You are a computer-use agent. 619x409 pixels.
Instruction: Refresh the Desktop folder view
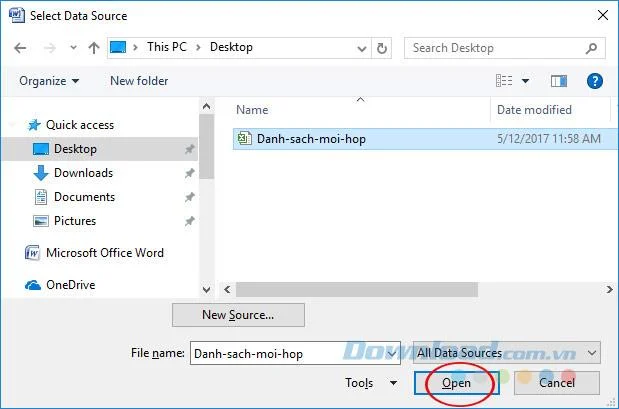coord(381,48)
